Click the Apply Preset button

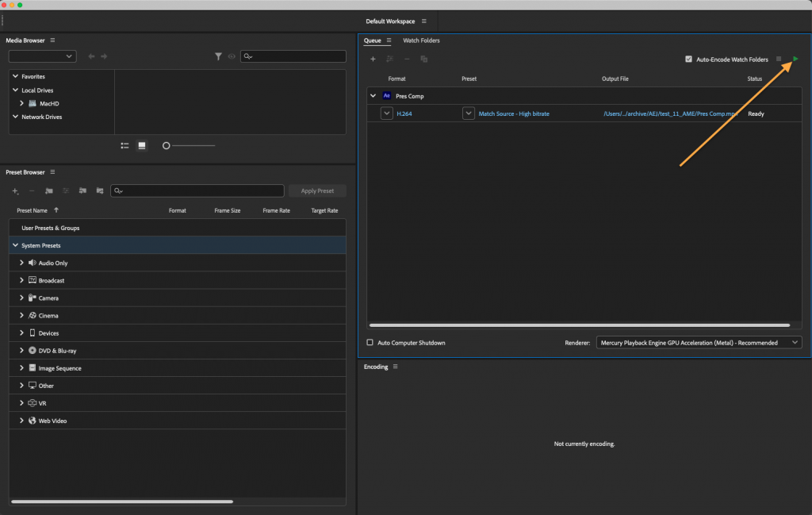click(x=317, y=190)
